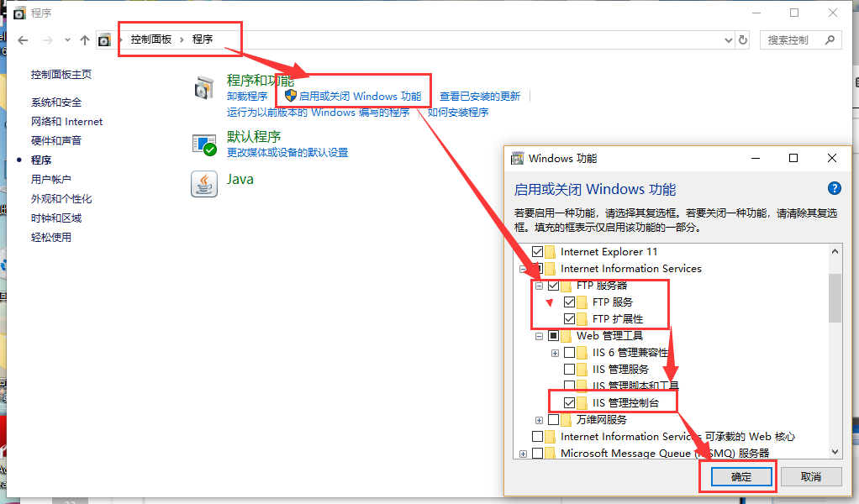Open 硬件和声音 category
859x504 pixels.
[x=56, y=140]
